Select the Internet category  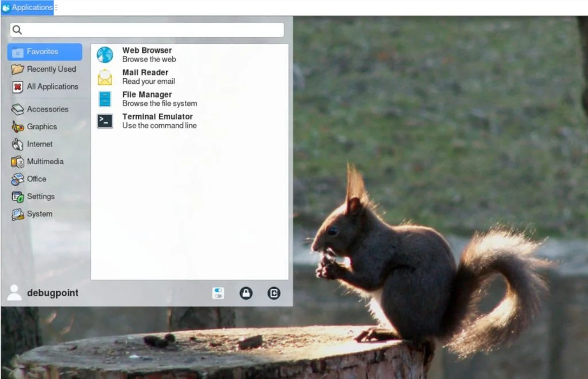[38, 144]
